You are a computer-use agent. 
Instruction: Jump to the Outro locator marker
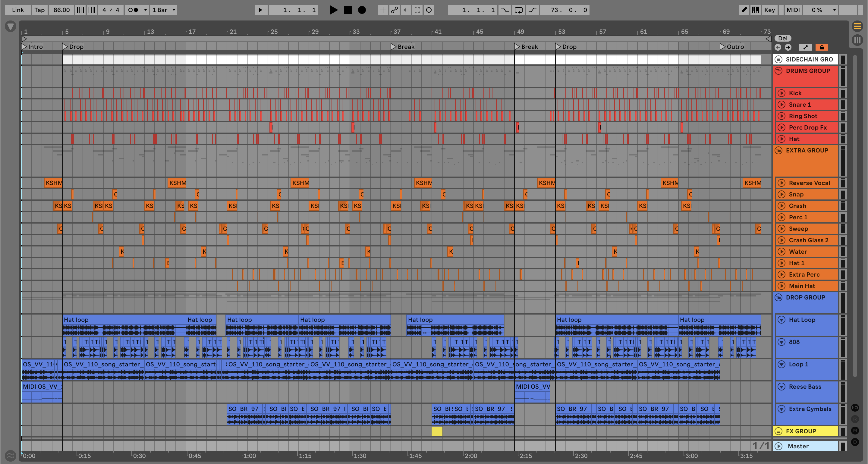tap(722, 47)
